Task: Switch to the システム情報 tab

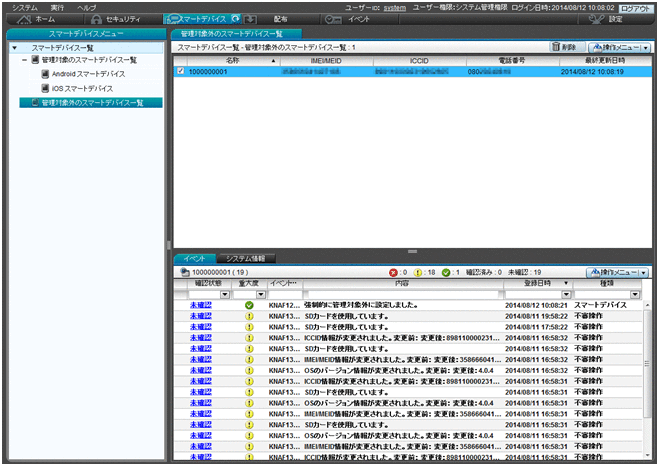Action: [x=239, y=258]
